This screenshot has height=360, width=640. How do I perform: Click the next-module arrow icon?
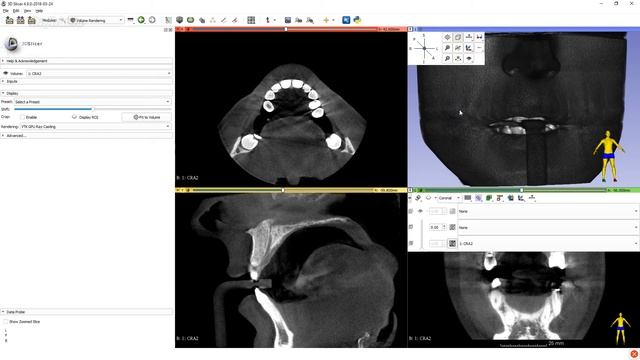click(x=152, y=20)
